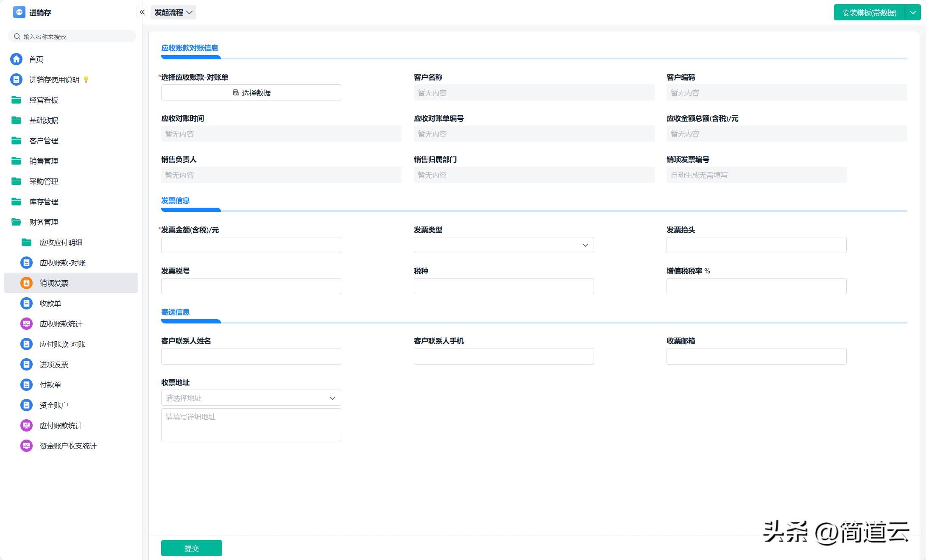Screen dimensions: 926x560
Task: Click the 资金账户收支统计 dashboard icon
Action: pyautogui.click(x=26, y=446)
